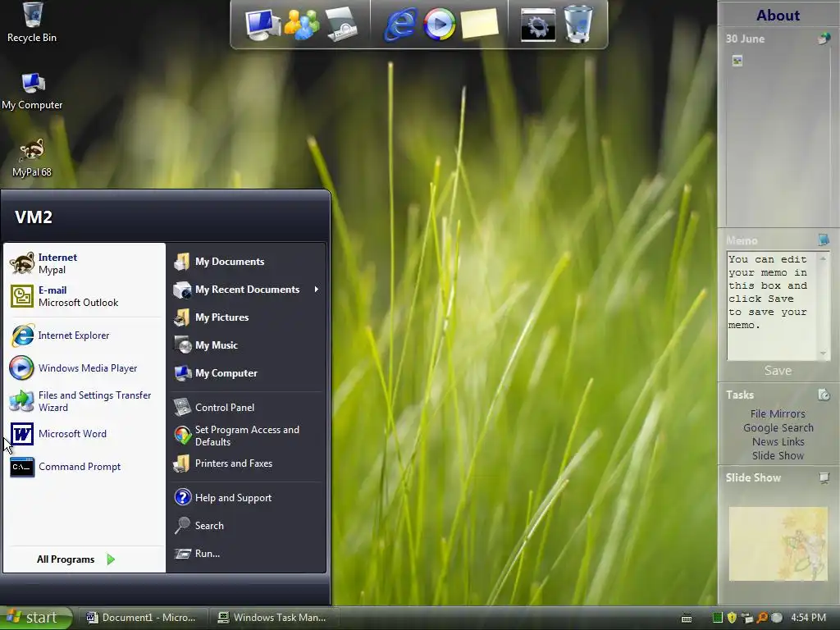Viewport: 840px width, 630px height.
Task: Expand All Programs list
Action: (75, 559)
